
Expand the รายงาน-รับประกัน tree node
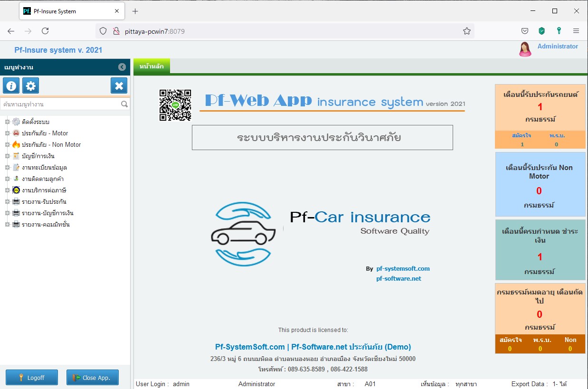pyautogui.click(x=7, y=202)
